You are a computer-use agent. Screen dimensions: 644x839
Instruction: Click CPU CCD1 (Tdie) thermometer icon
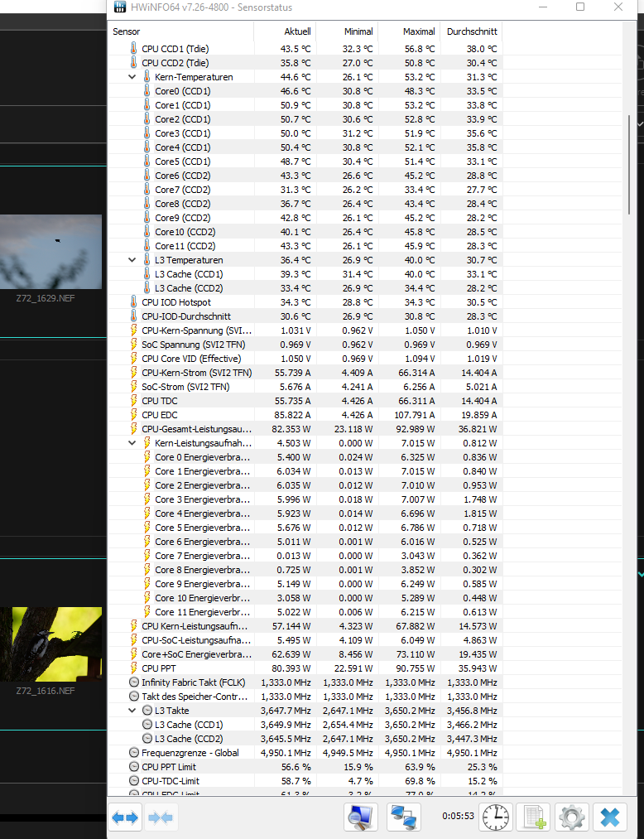pos(134,48)
